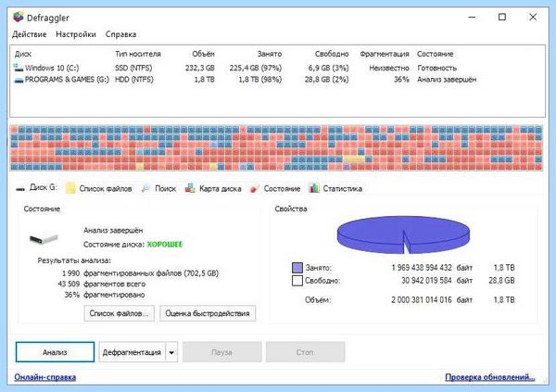Screen dimensions: 556x392
Task: Click the 43 509 fragments total value
Action: 69,285
